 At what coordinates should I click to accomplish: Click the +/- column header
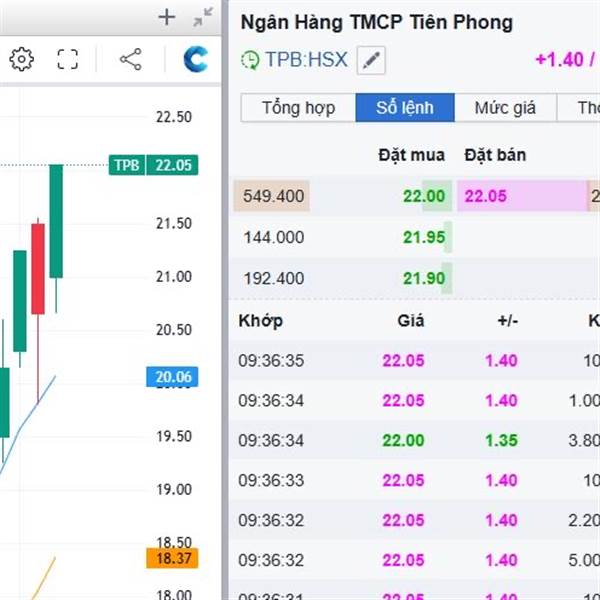click(508, 321)
